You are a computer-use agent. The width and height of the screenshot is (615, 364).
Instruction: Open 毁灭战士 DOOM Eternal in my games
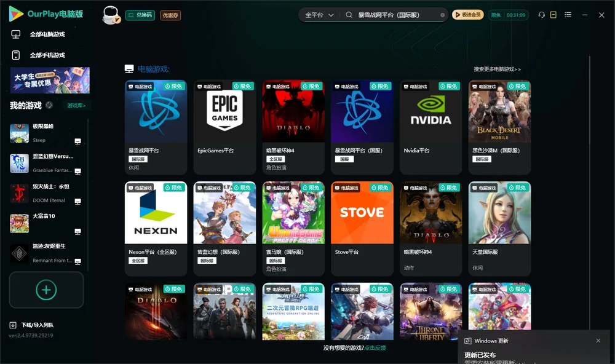coord(45,193)
